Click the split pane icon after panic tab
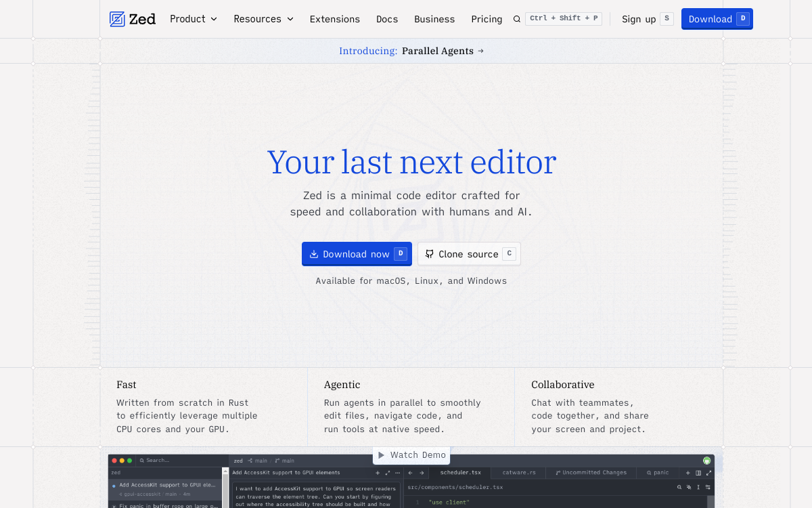Image resolution: width=812 pixels, height=508 pixels. point(698,473)
